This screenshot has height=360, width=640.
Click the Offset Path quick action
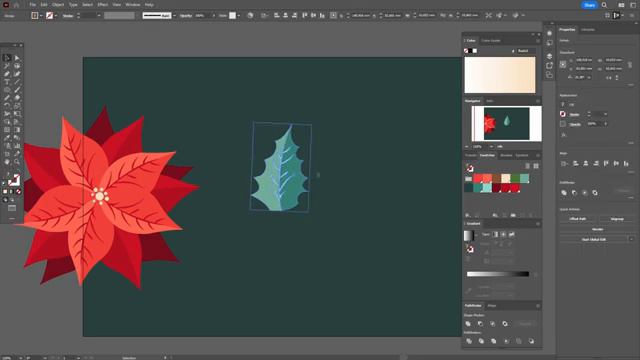578,219
